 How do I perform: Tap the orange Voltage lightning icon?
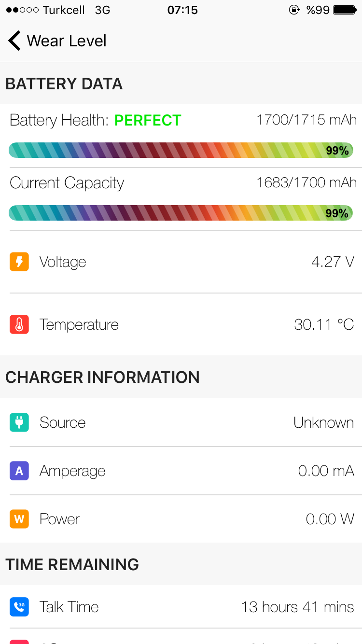click(19, 262)
